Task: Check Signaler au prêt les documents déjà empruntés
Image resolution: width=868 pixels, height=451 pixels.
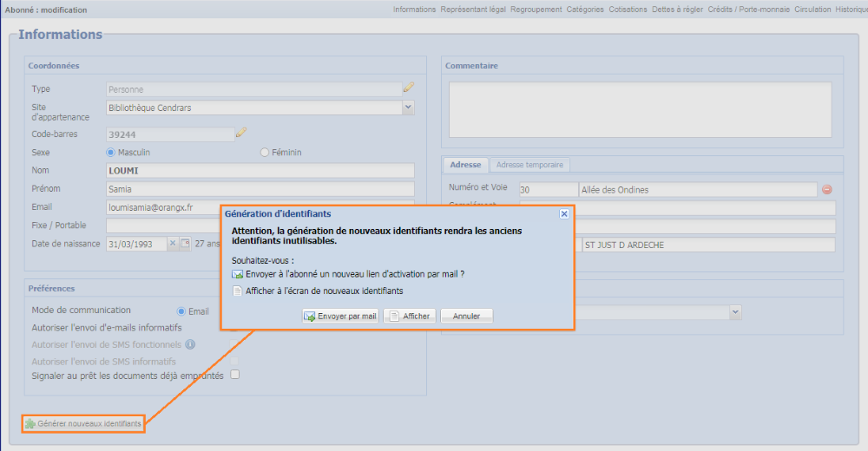Action: [x=234, y=376]
